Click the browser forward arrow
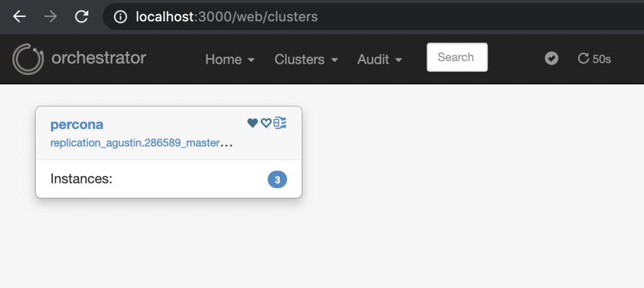Image resolution: width=644 pixels, height=288 pixels. point(51,17)
